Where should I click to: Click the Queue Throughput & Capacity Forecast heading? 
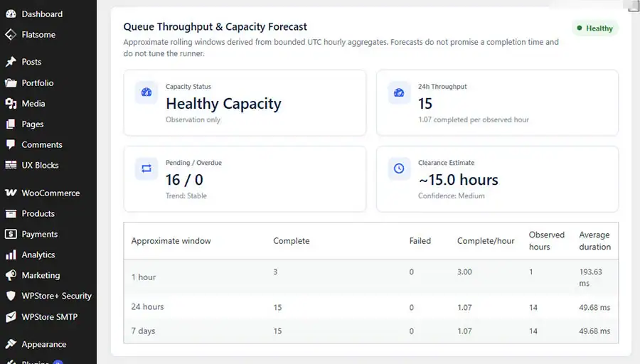pyautogui.click(x=215, y=27)
